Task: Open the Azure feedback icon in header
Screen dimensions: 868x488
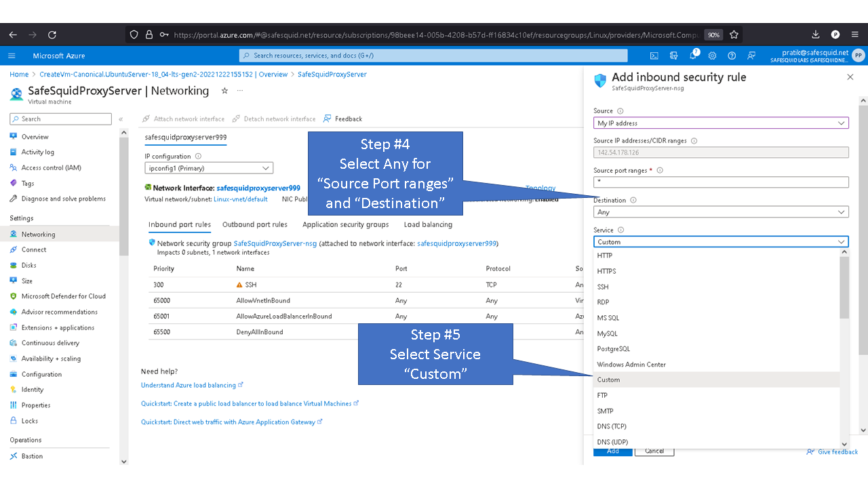Action: pos(751,56)
